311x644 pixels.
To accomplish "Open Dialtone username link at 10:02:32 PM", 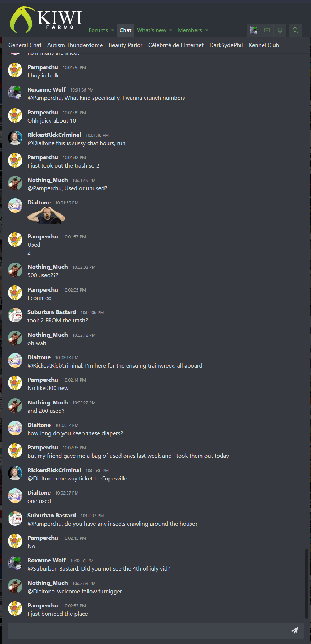I will click(x=39, y=425).
